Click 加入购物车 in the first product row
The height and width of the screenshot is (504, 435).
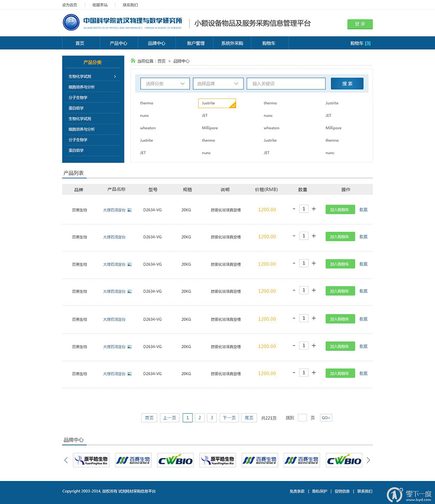point(340,210)
